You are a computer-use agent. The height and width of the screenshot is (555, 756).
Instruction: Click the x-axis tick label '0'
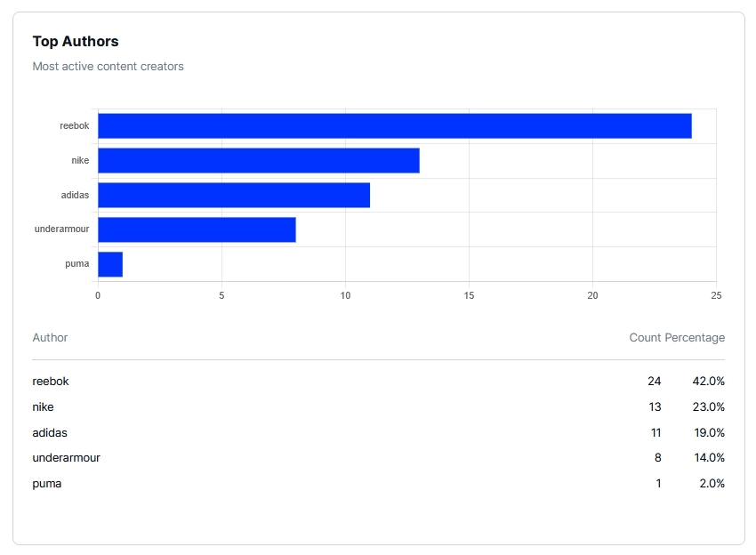point(98,295)
